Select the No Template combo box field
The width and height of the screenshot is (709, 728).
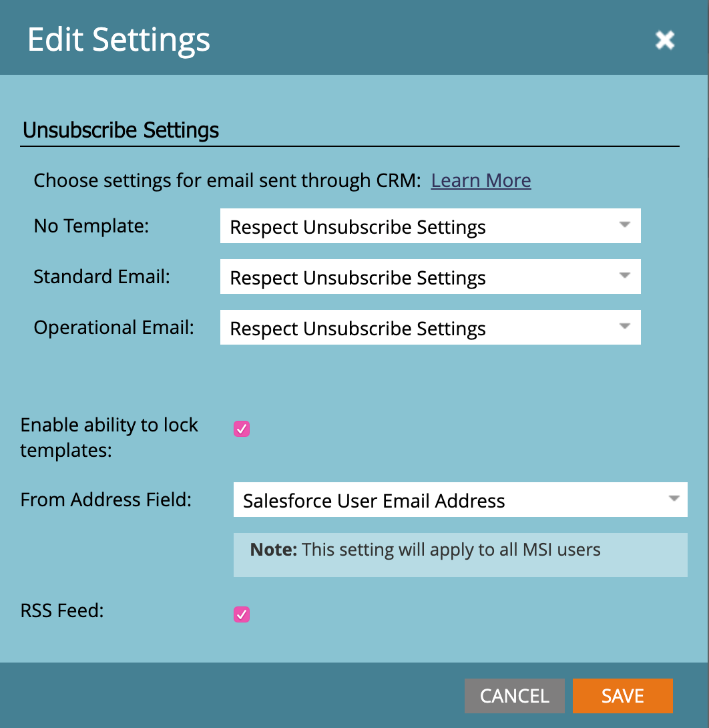click(x=430, y=226)
